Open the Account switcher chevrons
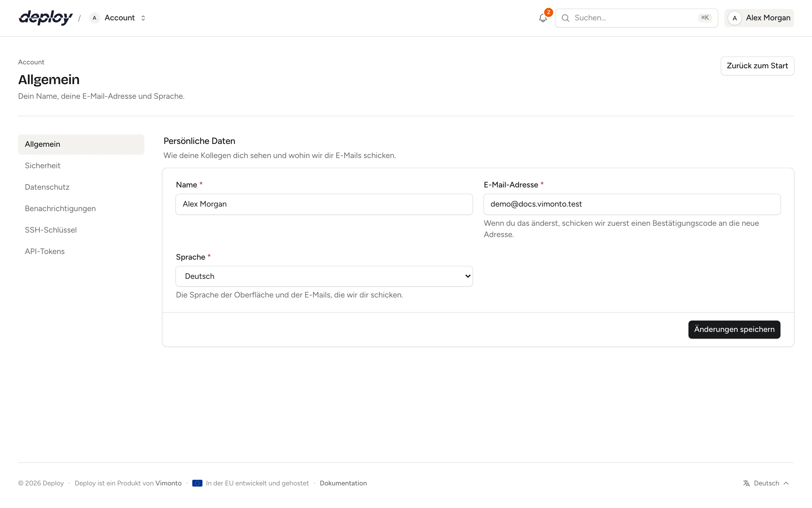812x508 pixels. (143, 18)
